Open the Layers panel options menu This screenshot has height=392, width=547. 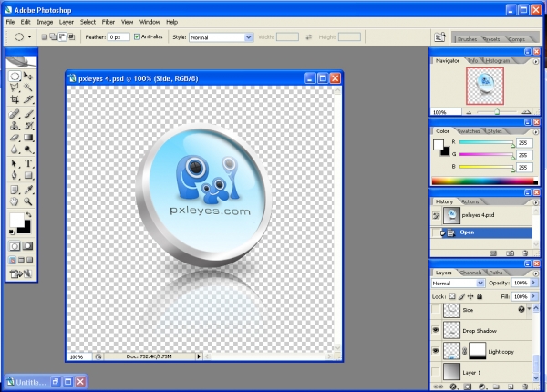pos(536,273)
